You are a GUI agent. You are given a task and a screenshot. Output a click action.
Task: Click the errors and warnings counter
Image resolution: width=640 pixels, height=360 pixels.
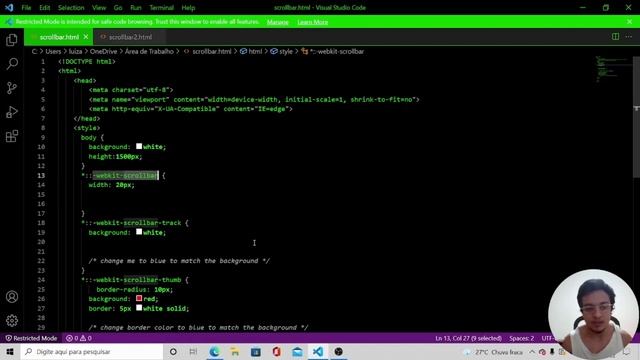pyautogui.click(x=78, y=338)
